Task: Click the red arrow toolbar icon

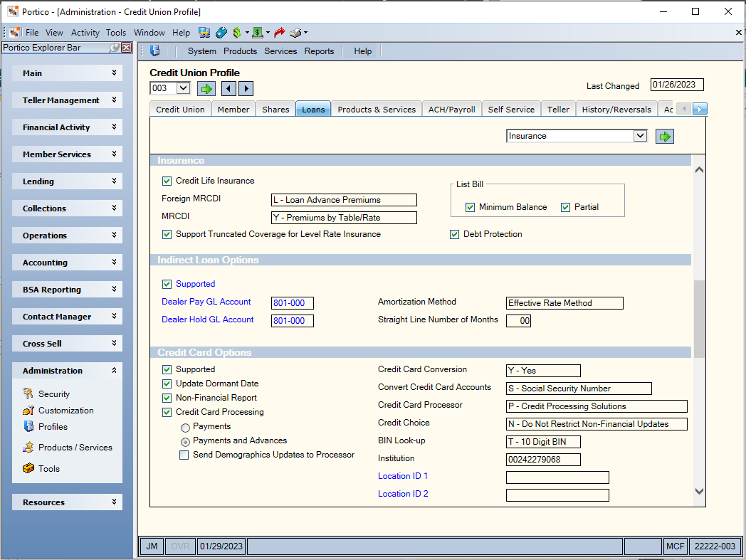Action: pos(280,32)
